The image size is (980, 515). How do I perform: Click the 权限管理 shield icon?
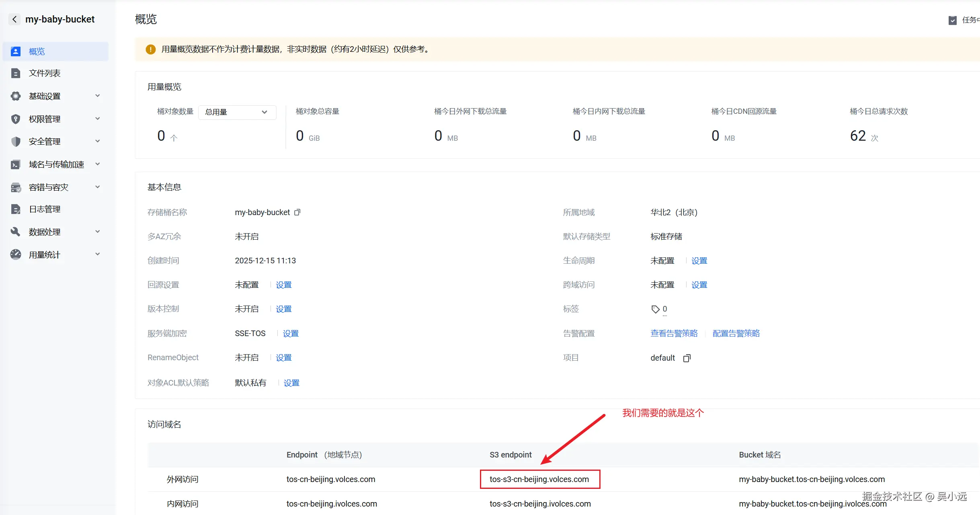(x=15, y=119)
